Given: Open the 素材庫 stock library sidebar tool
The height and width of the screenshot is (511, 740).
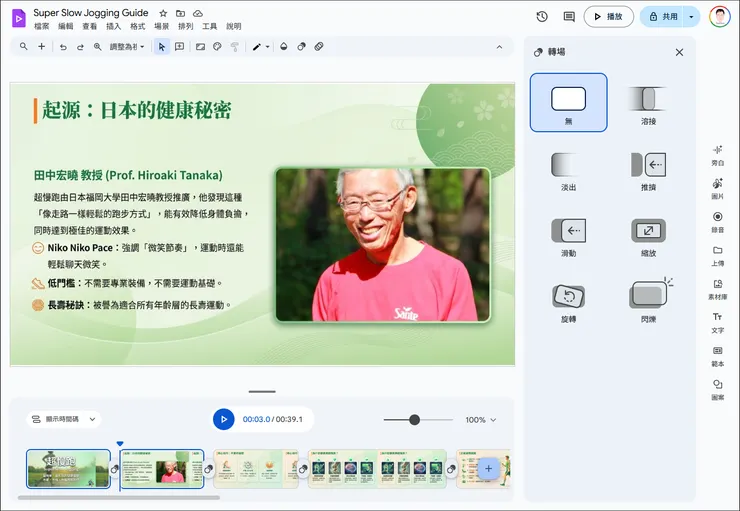Looking at the screenshot, I should 717,289.
